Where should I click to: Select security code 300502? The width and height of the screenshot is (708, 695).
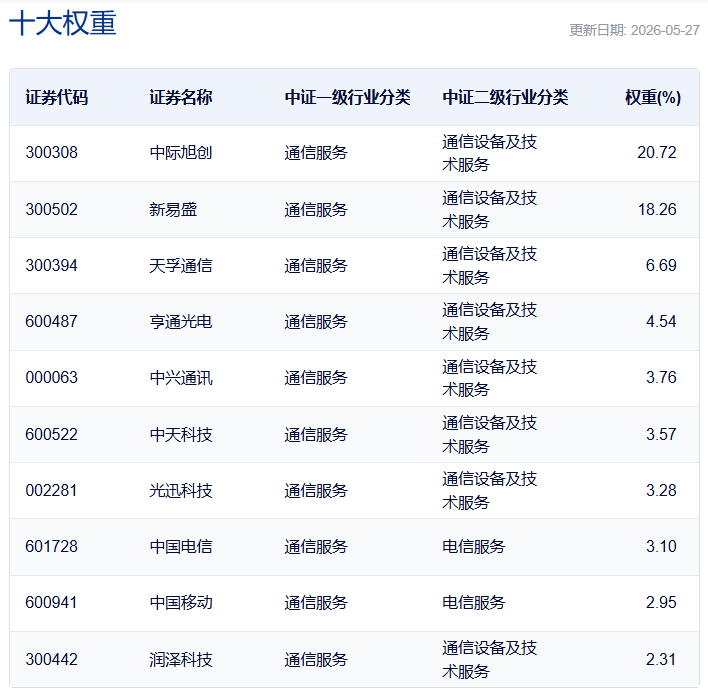pos(51,210)
